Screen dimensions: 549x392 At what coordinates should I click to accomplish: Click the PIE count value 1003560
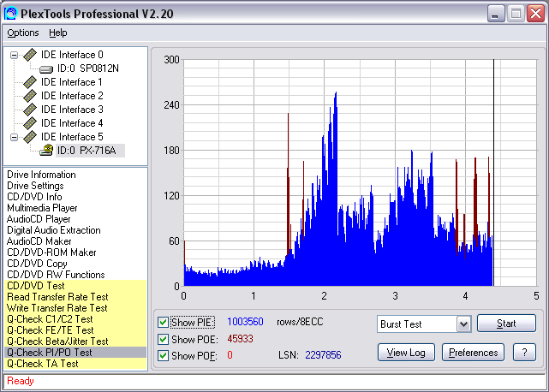click(x=245, y=322)
